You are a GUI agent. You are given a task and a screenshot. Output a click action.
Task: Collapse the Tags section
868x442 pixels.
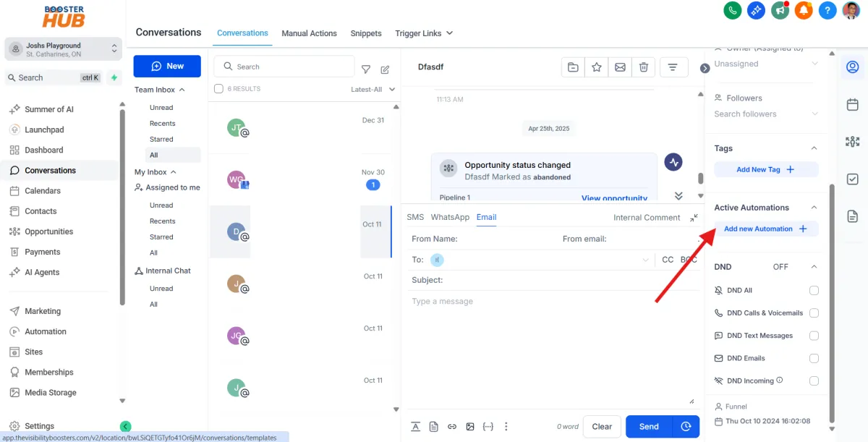[x=814, y=148]
